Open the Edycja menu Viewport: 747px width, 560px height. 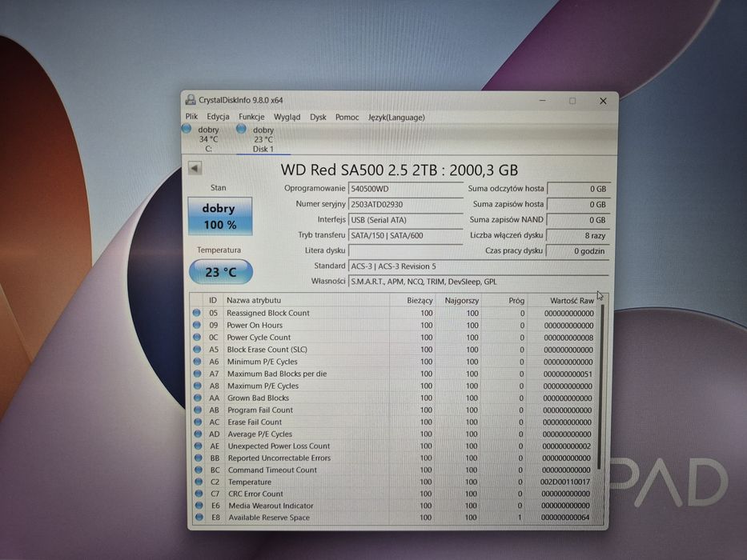click(x=218, y=117)
